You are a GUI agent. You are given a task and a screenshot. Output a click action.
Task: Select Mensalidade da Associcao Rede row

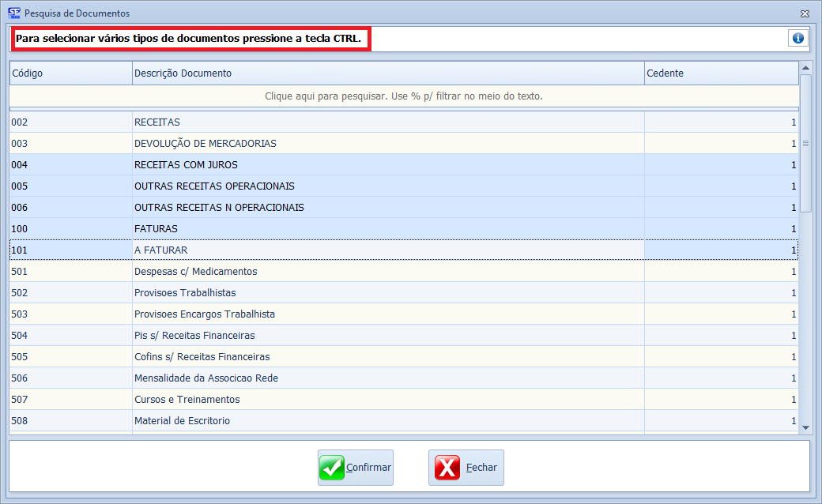[387, 378]
